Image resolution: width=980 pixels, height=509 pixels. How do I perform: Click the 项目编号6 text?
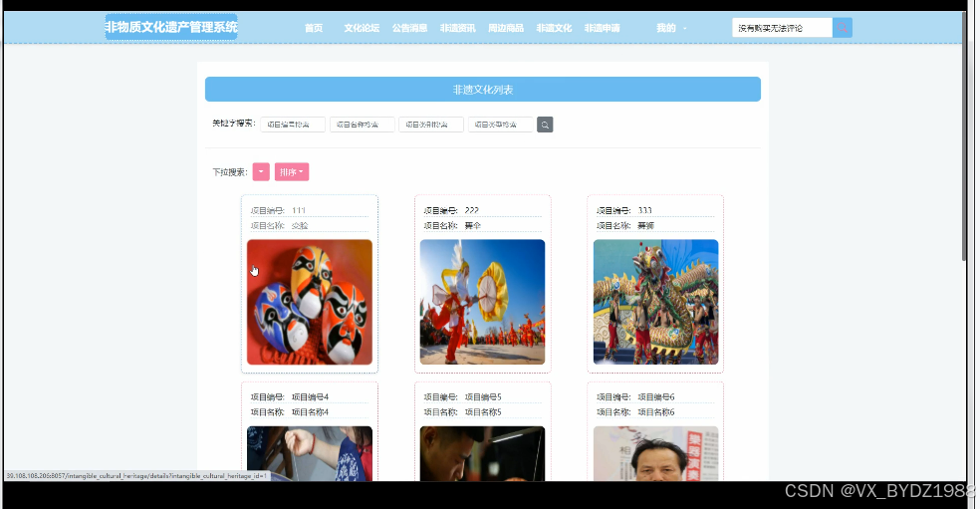tap(656, 397)
